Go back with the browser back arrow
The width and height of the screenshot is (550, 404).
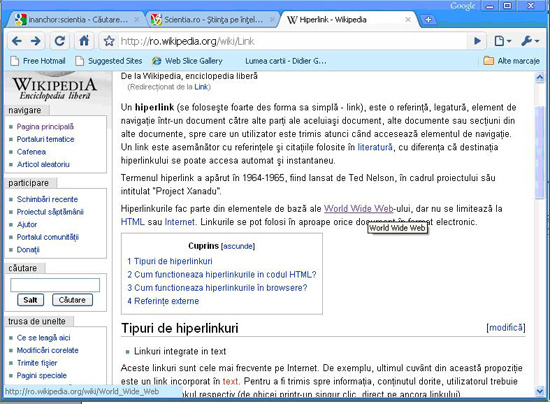[x=16, y=41]
